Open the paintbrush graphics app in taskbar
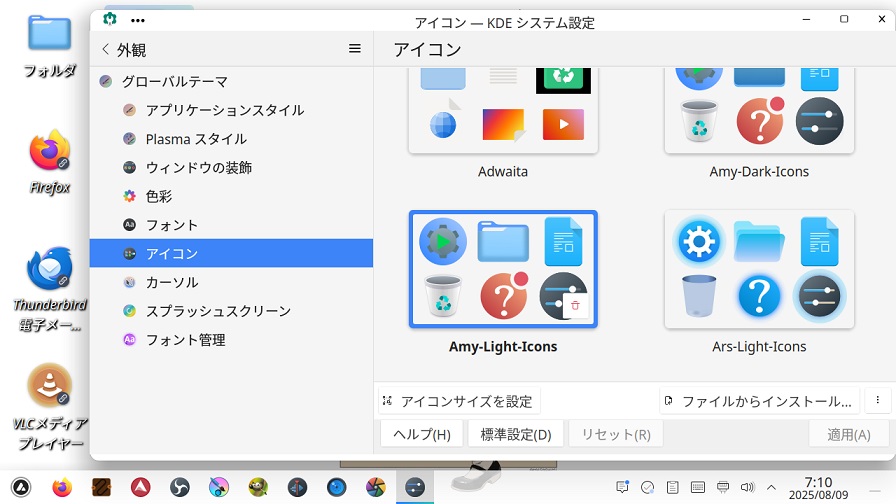This screenshot has width=896, height=504. tap(219, 487)
